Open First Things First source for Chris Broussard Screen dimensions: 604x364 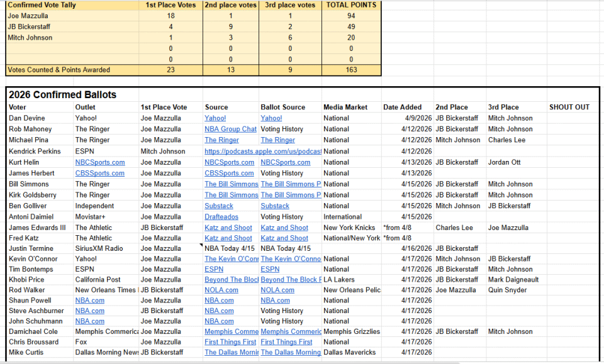click(x=230, y=342)
